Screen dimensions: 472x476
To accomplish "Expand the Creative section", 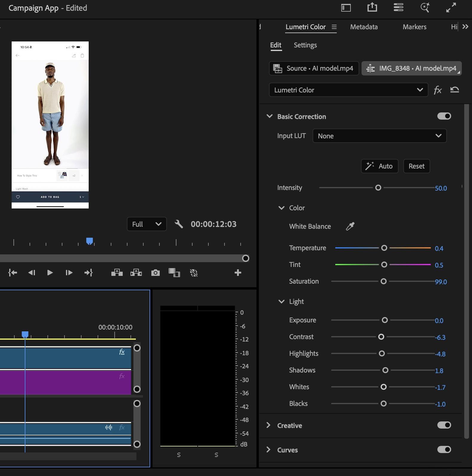I will point(268,425).
